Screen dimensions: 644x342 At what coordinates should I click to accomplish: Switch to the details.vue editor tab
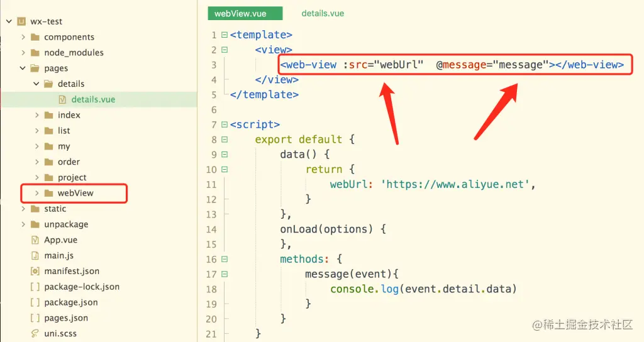pyautogui.click(x=323, y=13)
